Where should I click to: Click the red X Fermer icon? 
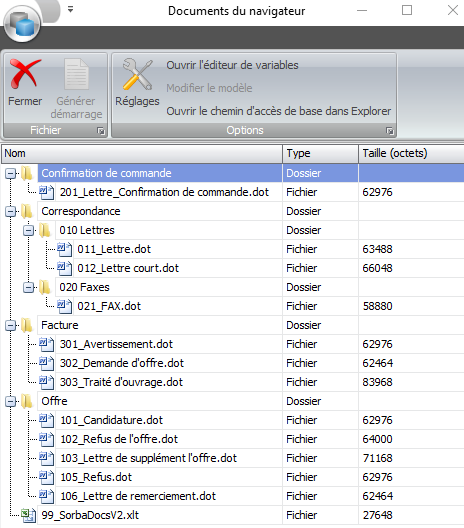25,73
